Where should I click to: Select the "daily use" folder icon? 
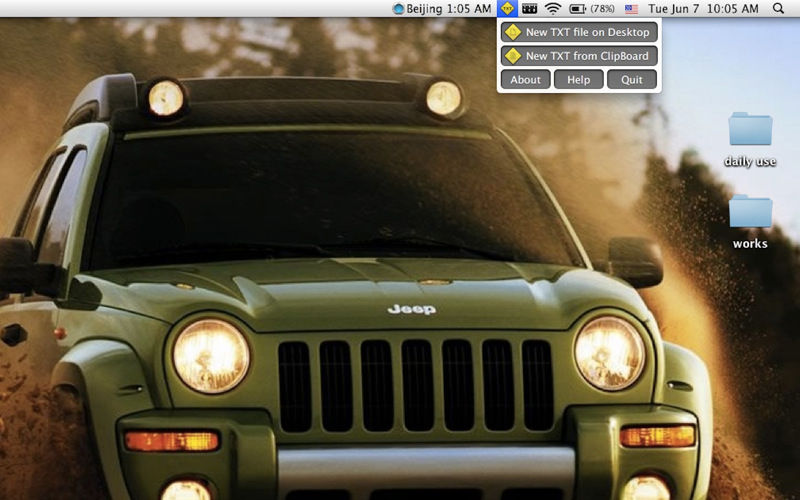[750, 129]
